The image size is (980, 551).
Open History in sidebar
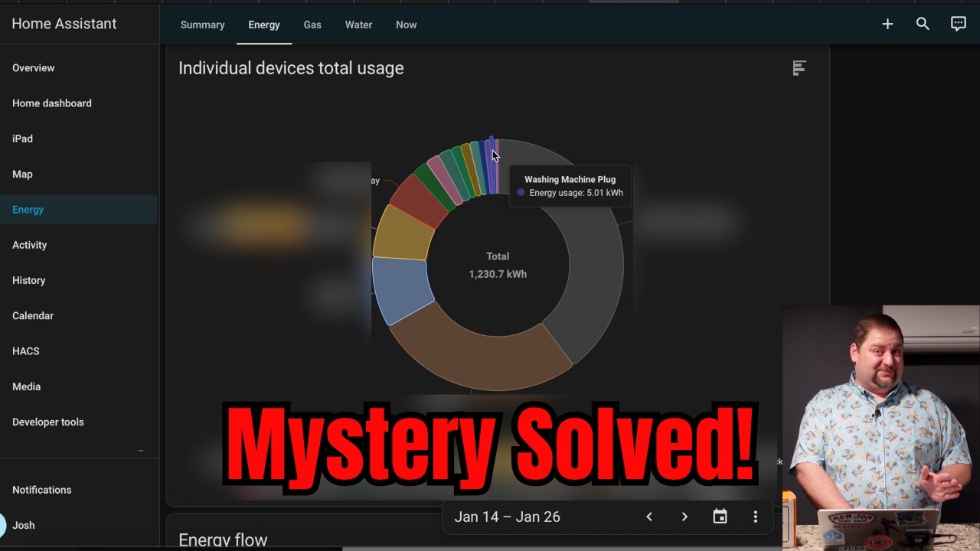(78, 280)
